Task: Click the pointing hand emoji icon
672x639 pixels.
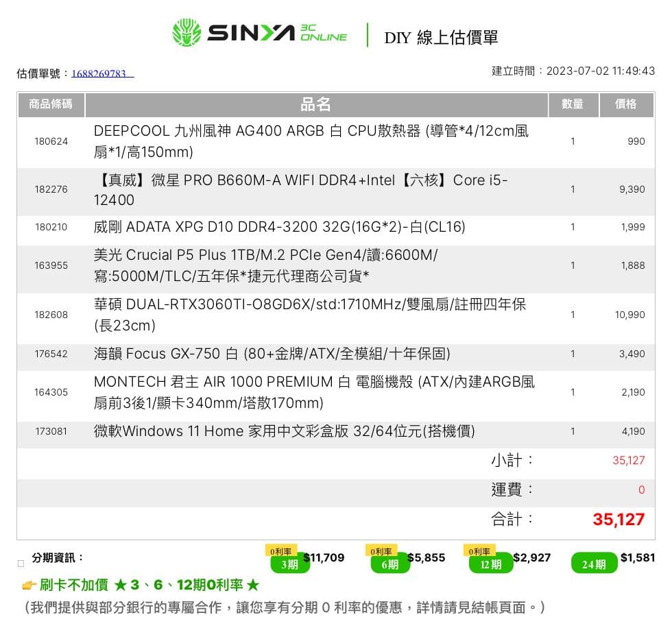Action: click(29, 586)
